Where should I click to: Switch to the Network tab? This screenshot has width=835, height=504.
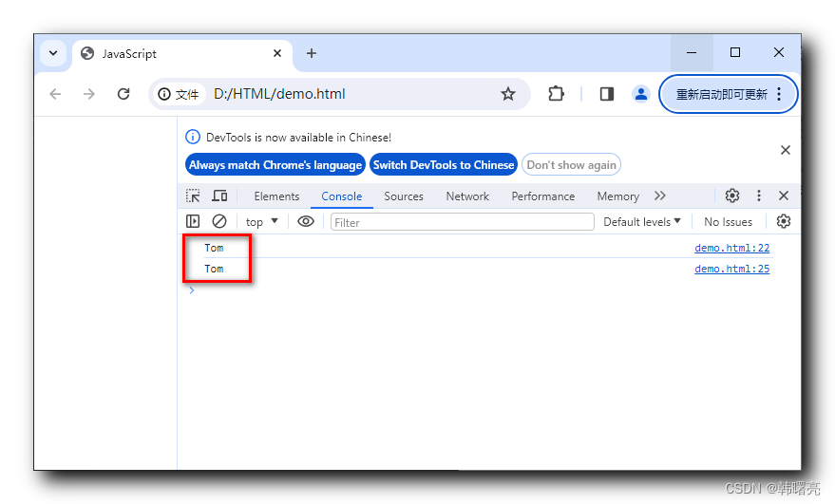tap(467, 196)
